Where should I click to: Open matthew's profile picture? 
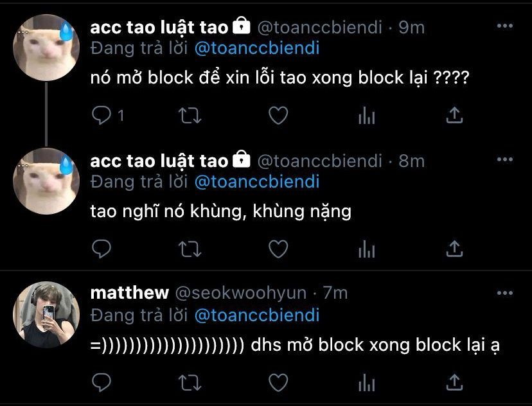point(46,315)
